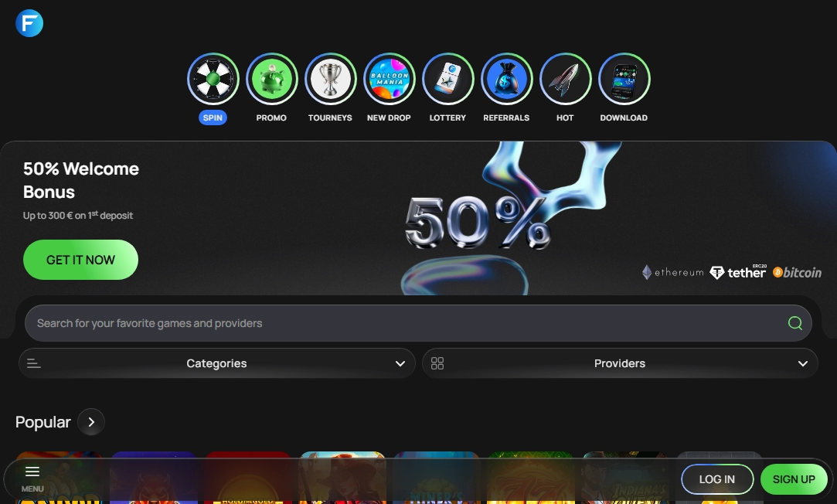Expand the Categories dropdown

(216, 363)
